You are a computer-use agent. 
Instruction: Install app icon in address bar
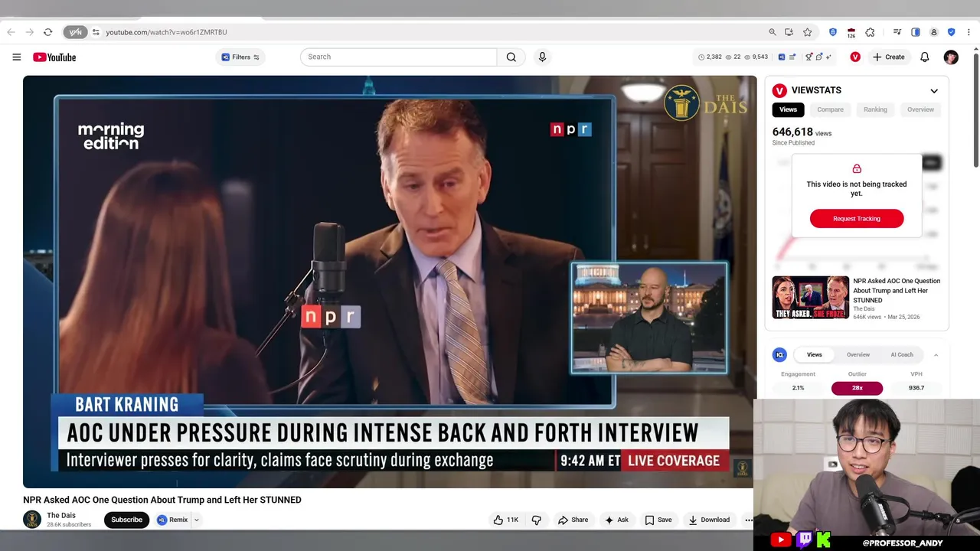tap(789, 32)
